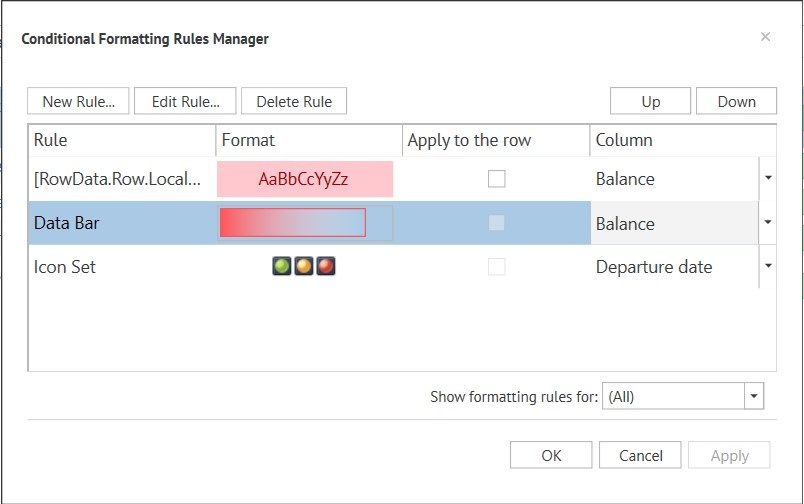This screenshot has height=504, width=804.
Task: Close the Conditional Formatting Rules Manager dialog
Action: 765,37
